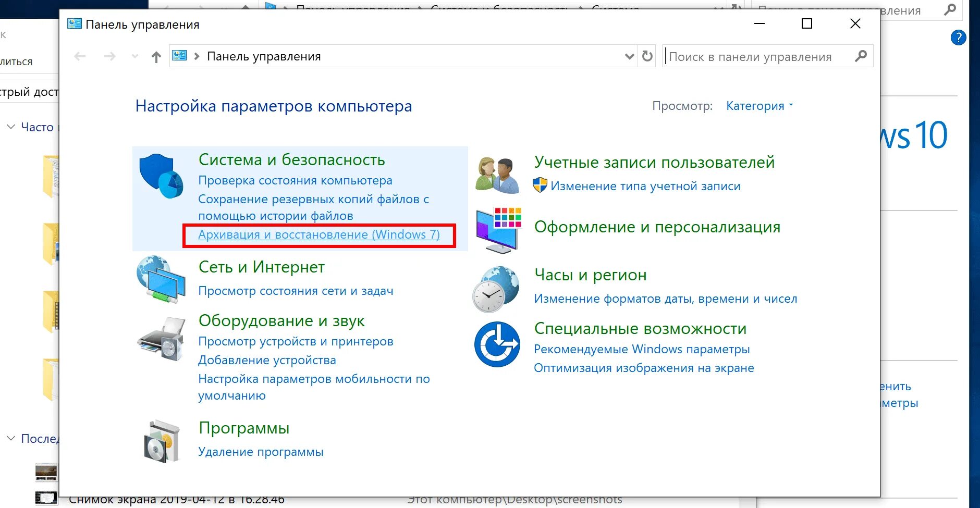
Task: Open the User Accounts people icon
Action: coord(497,175)
